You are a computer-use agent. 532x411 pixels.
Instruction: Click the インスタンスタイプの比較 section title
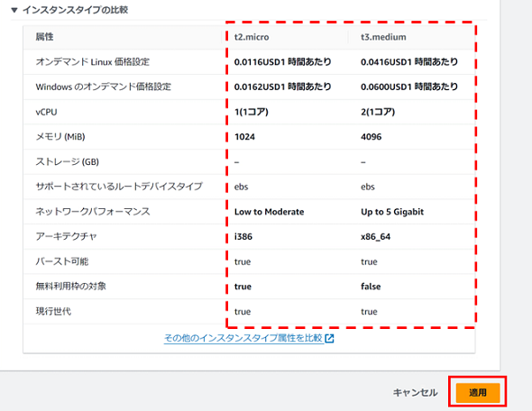click(x=76, y=10)
